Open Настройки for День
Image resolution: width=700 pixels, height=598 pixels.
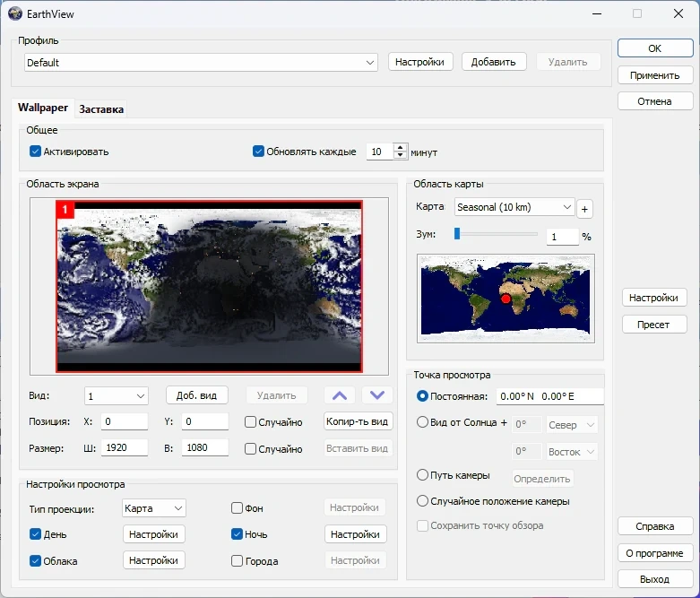[x=153, y=534]
